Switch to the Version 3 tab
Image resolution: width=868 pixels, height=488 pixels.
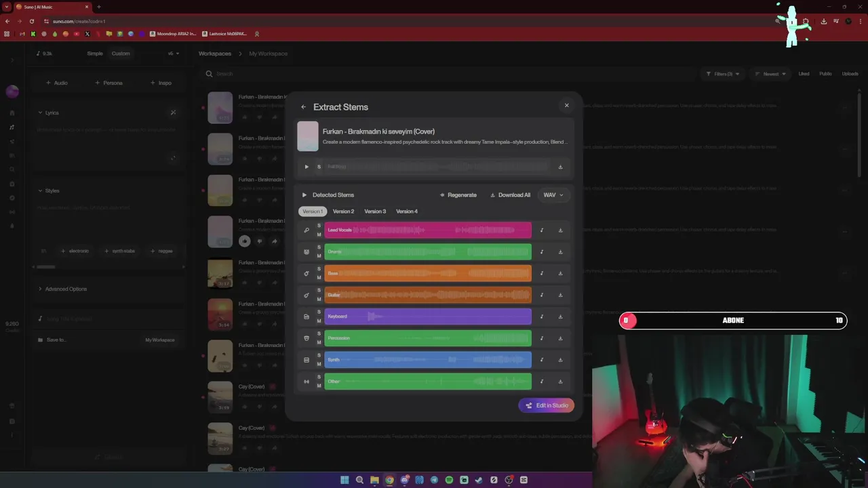(x=375, y=211)
